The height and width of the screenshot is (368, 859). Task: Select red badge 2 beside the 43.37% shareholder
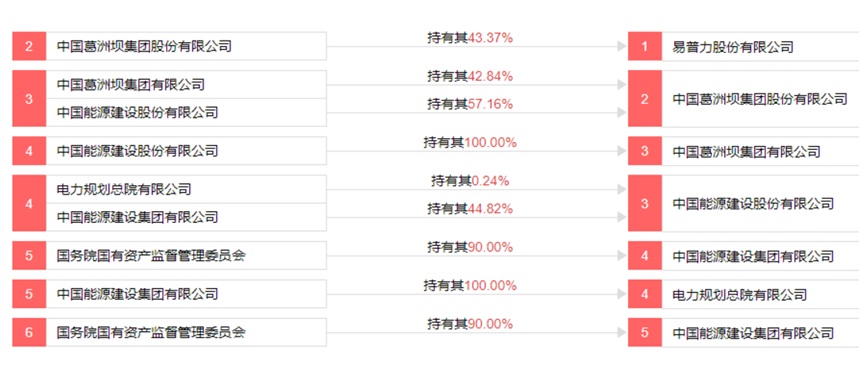(29, 47)
